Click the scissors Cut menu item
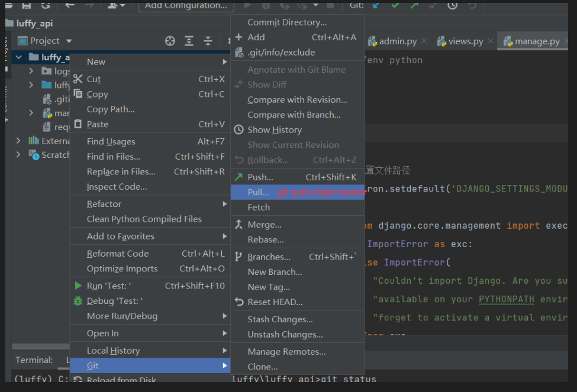This screenshot has height=392, width=577. pos(150,79)
